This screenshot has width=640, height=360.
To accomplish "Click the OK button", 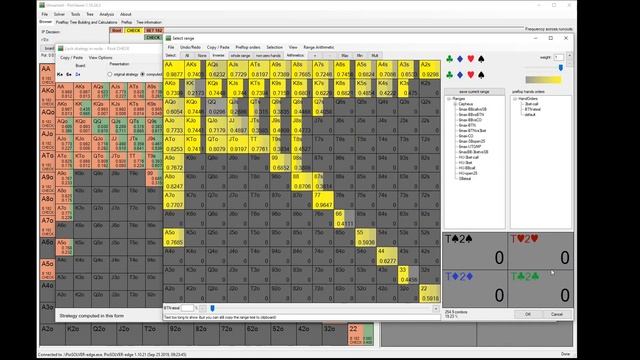I will point(528,314).
